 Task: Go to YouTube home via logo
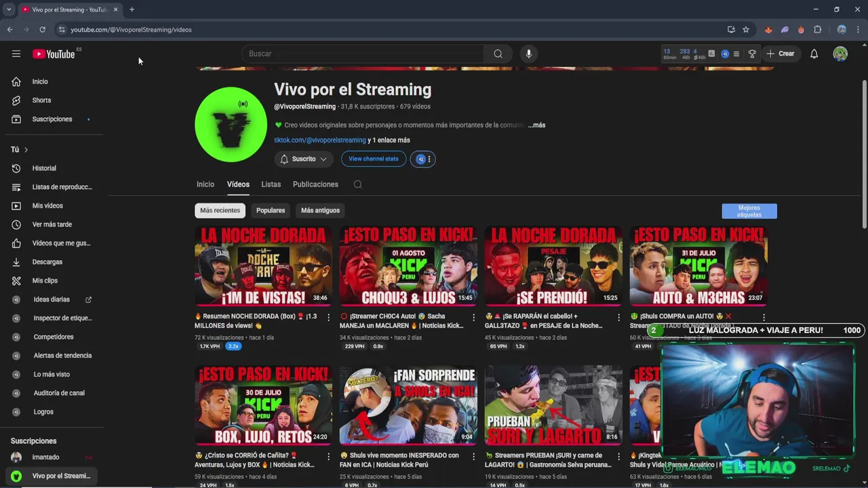click(x=54, y=54)
